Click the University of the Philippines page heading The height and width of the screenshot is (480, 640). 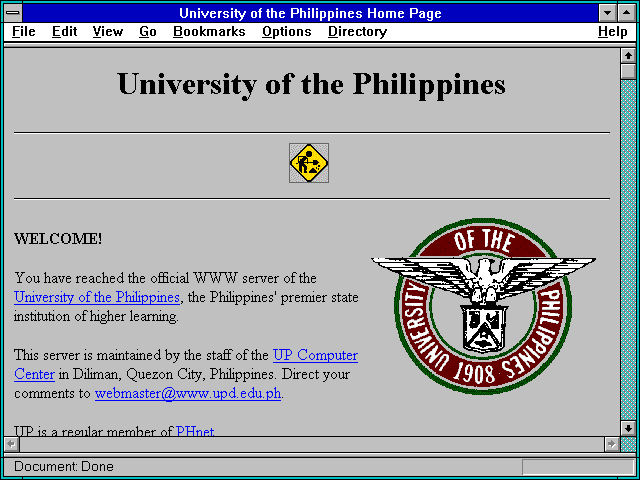click(x=311, y=84)
